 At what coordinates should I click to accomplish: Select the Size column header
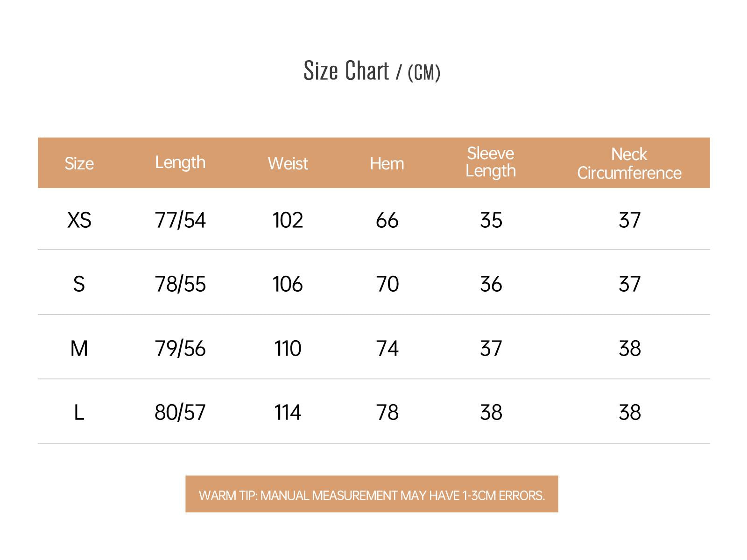(79, 164)
